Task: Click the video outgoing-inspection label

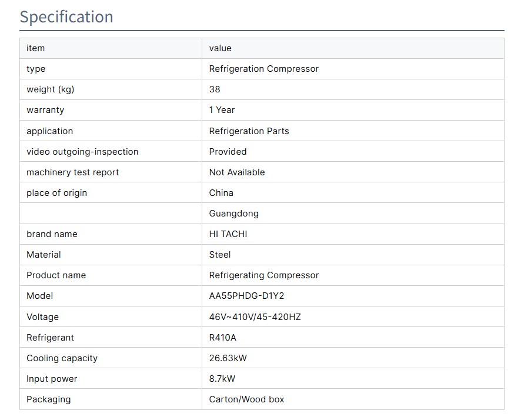Action: [82, 152]
